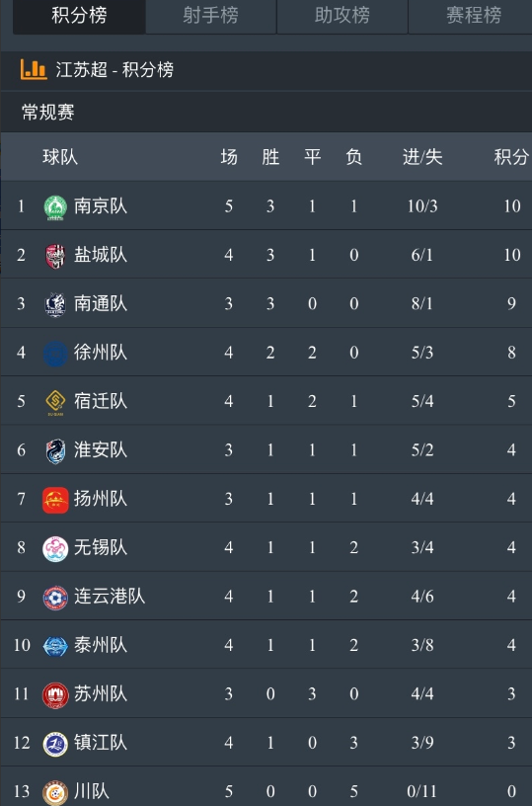The height and width of the screenshot is (806, 532).
Task: Click the 积分 column header
Action: (511, 157)
